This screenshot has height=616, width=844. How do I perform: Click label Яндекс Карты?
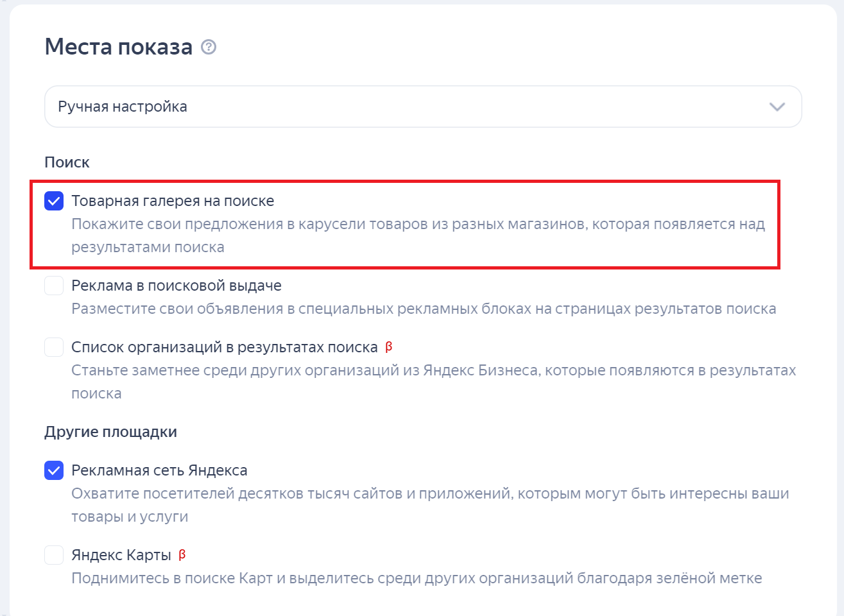click(x=121, y=555)
